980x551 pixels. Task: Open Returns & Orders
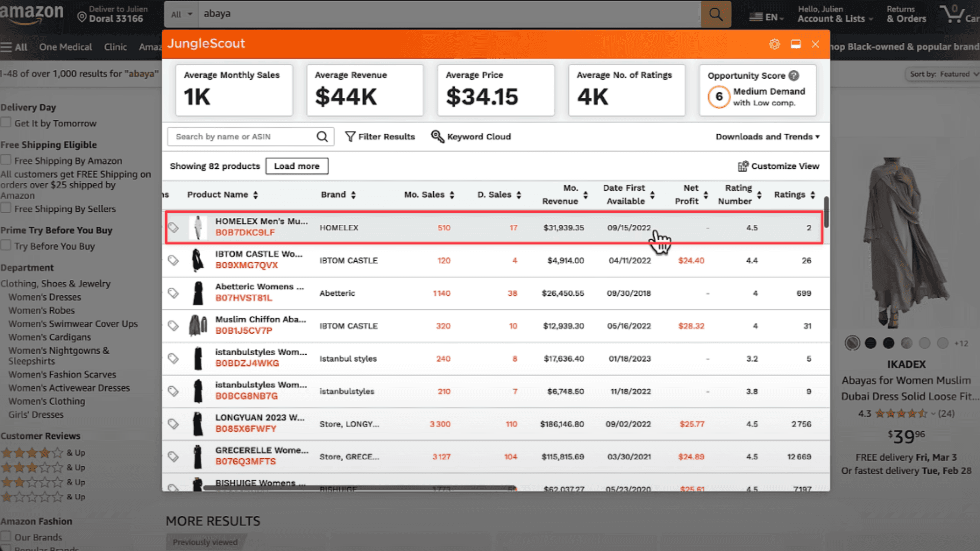tap(906, 14)
